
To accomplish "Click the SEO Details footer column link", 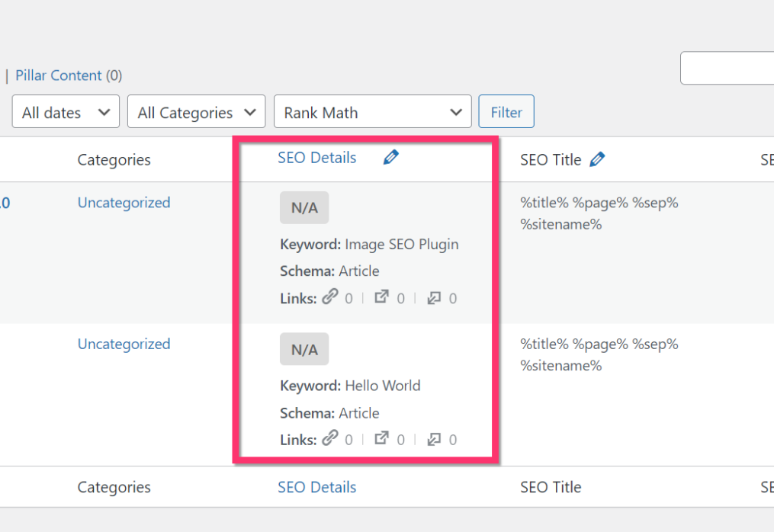I will [316, 487].
